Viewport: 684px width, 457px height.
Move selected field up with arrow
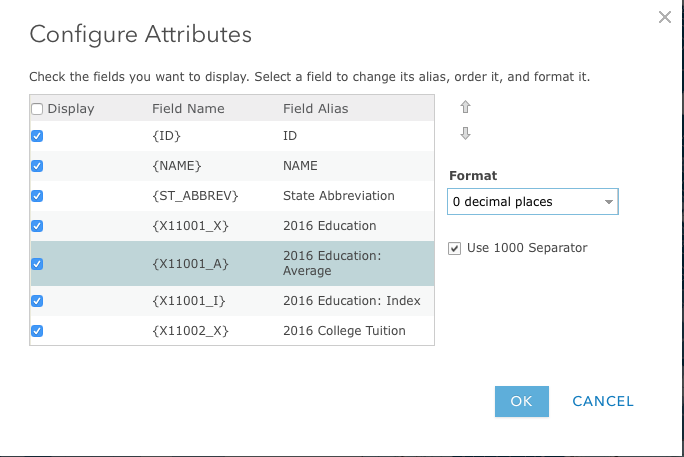coord(465,107)
